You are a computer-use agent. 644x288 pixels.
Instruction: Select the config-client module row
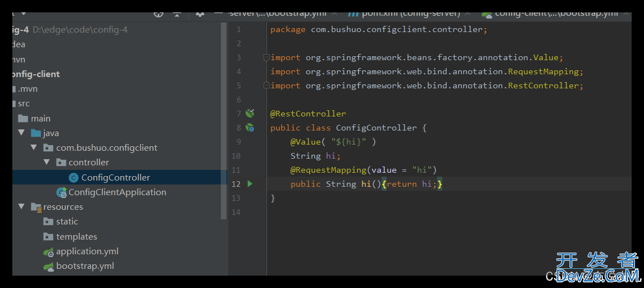click(119, 74)
